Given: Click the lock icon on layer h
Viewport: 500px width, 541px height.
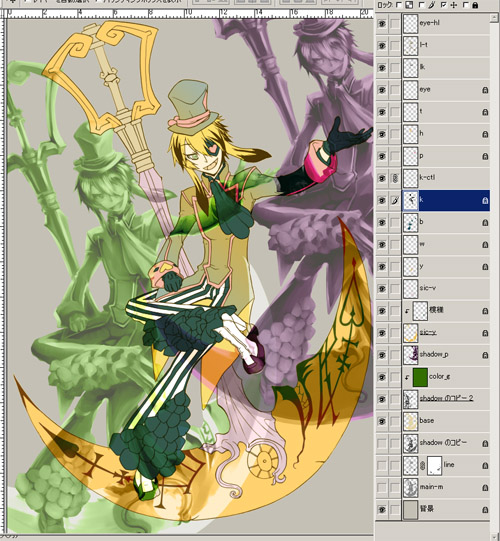Looking at the screenshot, I should 485,134.
